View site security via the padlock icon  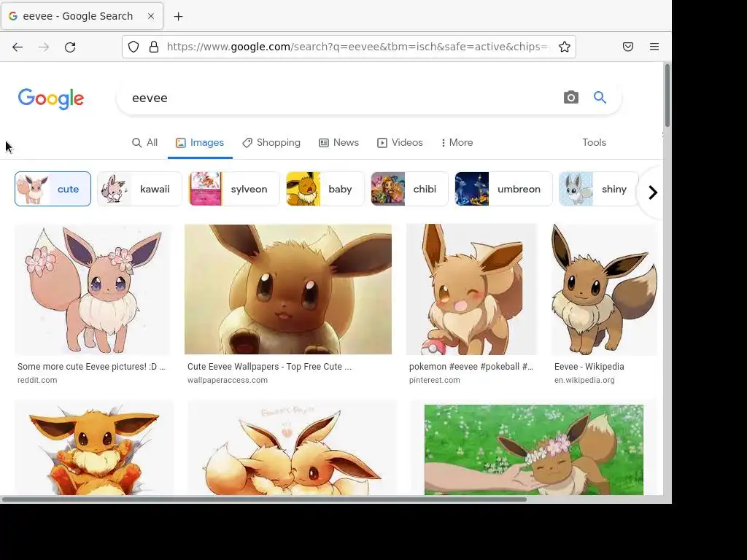[x=154, y=47]
